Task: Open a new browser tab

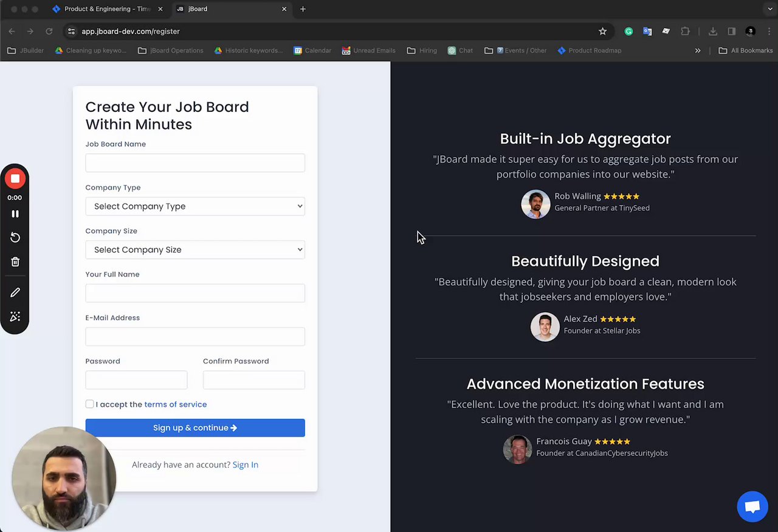Action: (x=303, y=9)
